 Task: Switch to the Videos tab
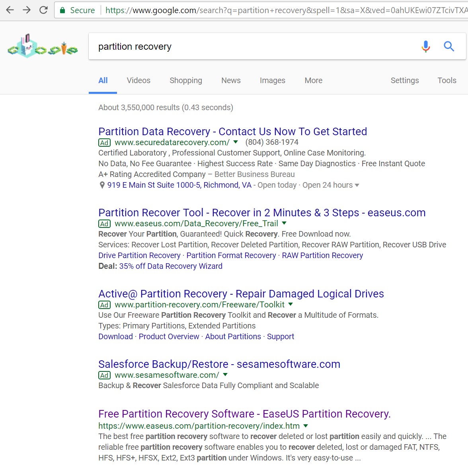point(138,80)
